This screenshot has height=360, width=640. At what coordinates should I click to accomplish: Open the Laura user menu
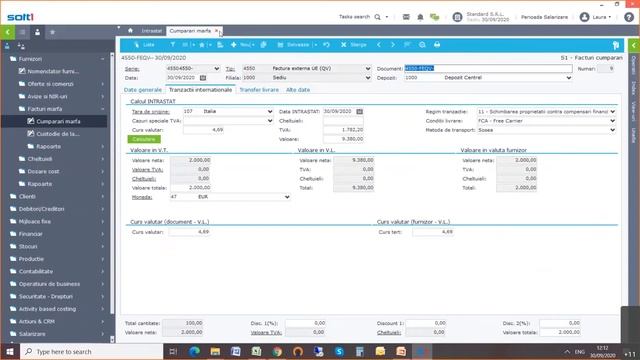click(x=596, y=17)
